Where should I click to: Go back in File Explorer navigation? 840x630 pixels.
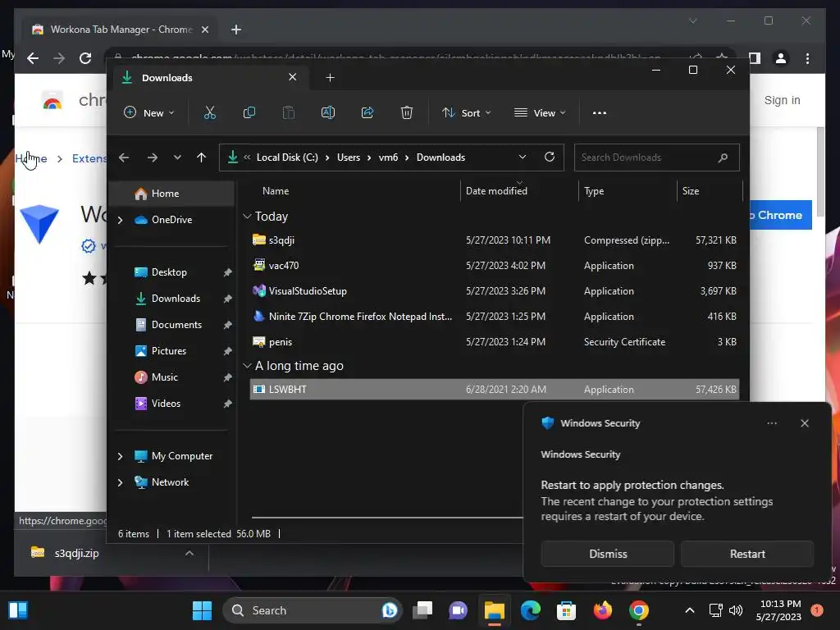[x=124, y=157]
